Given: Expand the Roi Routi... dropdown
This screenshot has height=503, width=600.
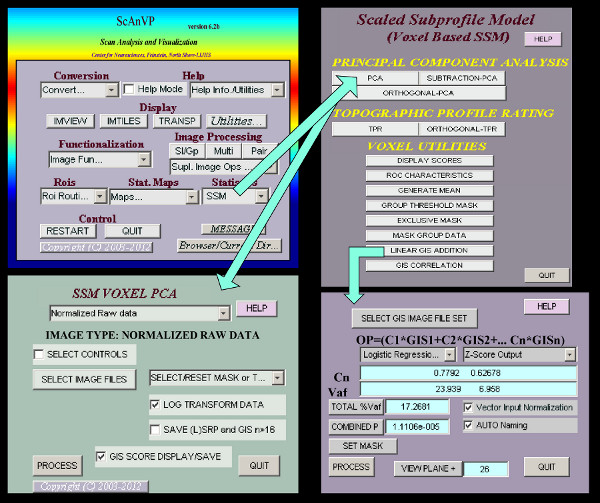Looking at the screenshot, I should pyautogui.click(x=73, y=196).
